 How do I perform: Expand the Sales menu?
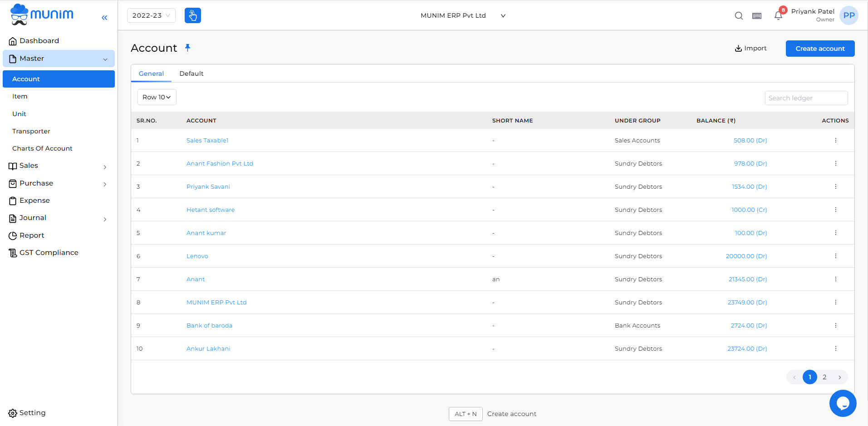click(x=59, y=166)
